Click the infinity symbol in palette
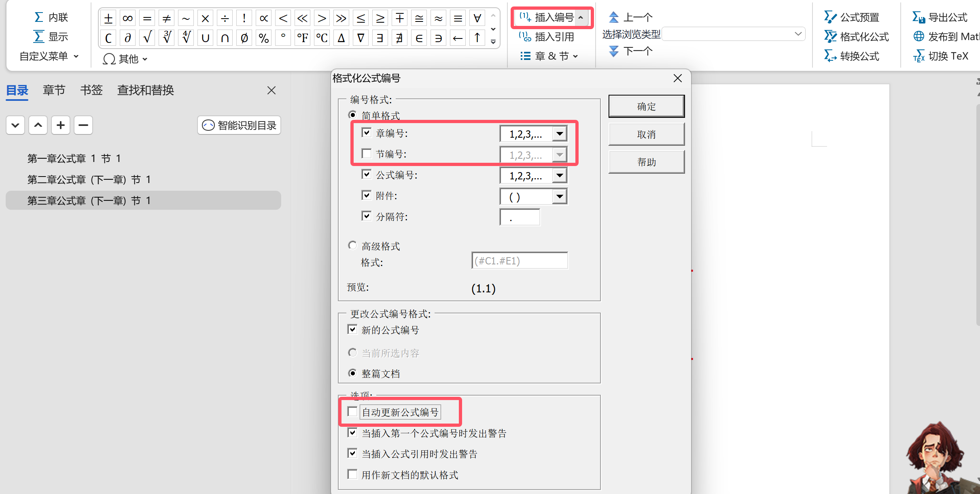980x494 pixels. coord(127,18)
